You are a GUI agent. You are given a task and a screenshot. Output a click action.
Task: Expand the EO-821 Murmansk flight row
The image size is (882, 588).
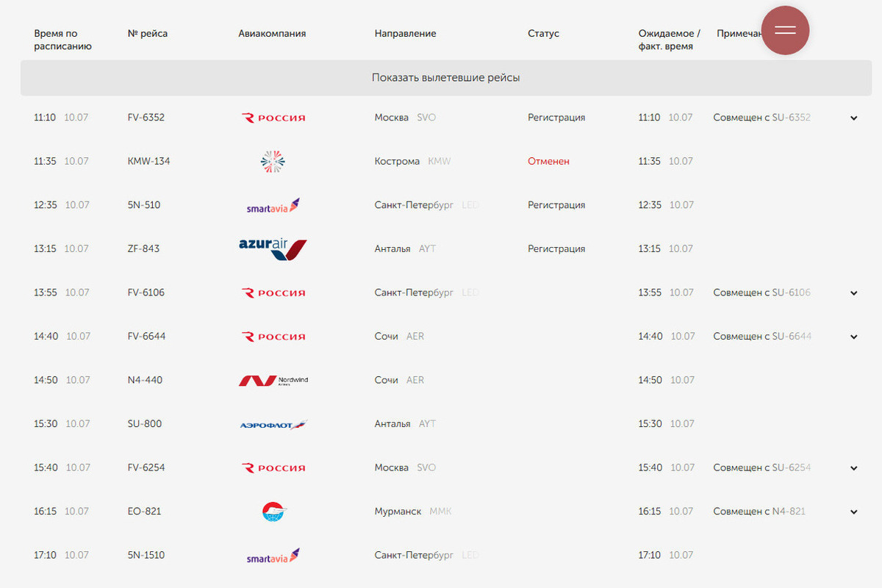coord(854,512)
